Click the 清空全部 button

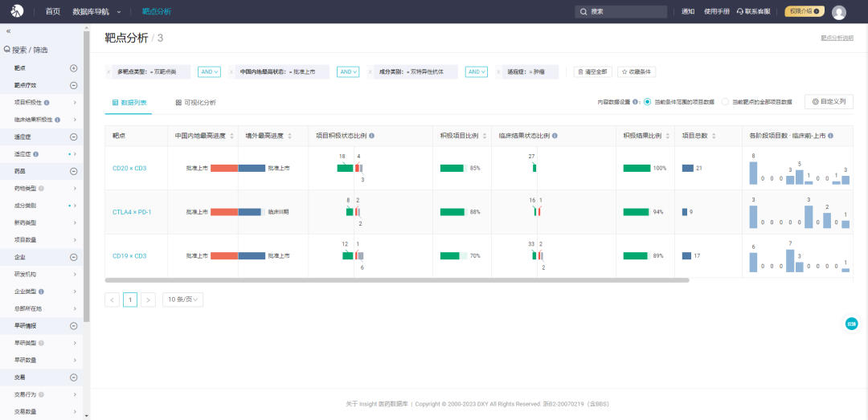[592, 71]
